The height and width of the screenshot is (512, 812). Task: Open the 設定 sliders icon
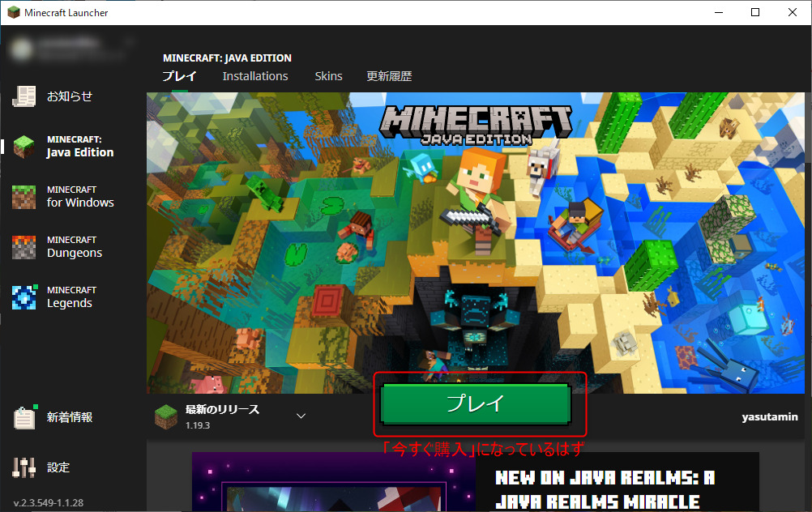[x=24, y=467]
